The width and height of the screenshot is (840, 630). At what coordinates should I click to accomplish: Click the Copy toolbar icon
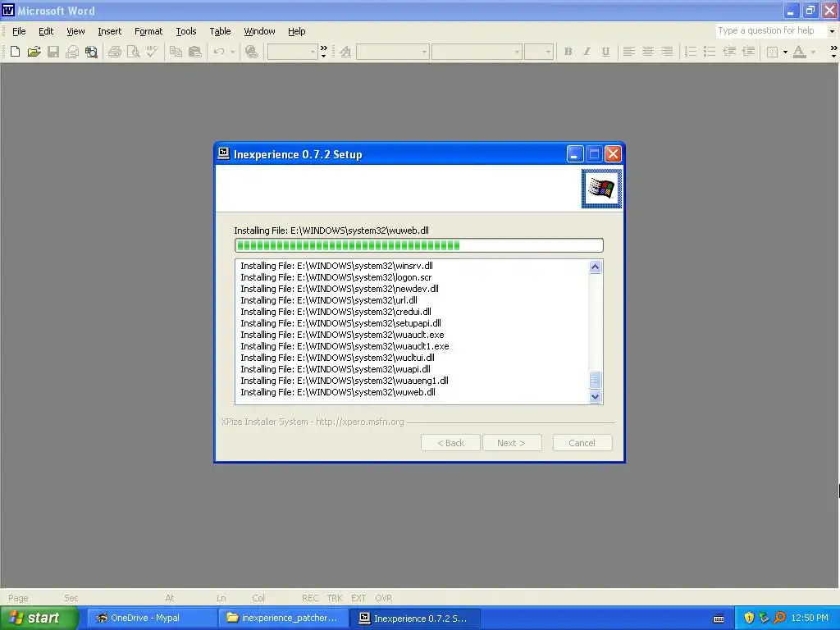coord(176,52)
